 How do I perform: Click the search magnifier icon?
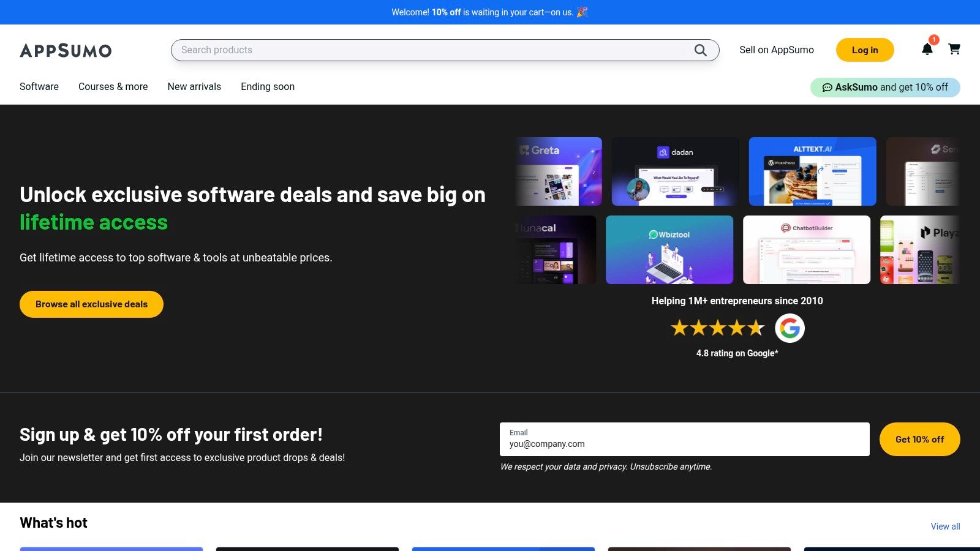(x=701, y=50)
